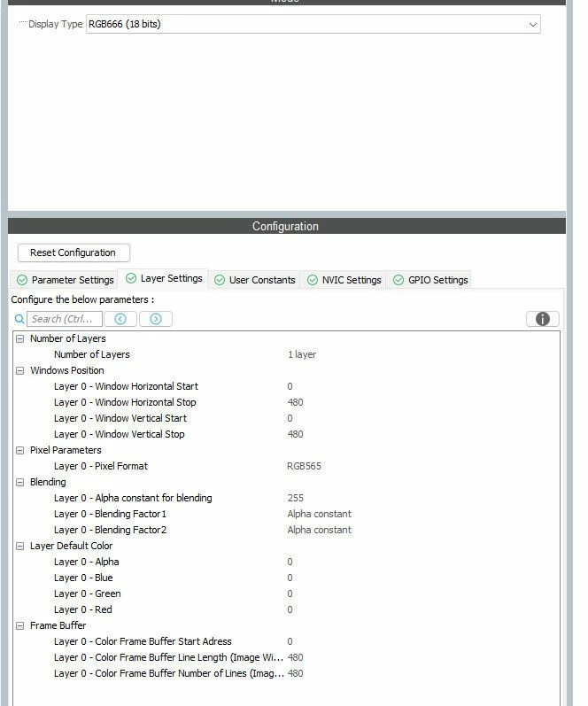
Task: Select the Number of Layers parameter row
Action: [286, 355]
